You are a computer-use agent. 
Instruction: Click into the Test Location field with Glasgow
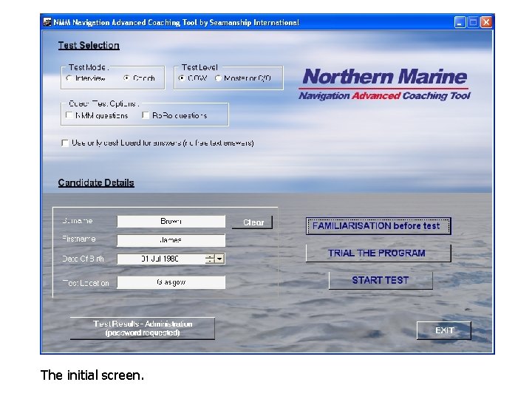(171, 282)
